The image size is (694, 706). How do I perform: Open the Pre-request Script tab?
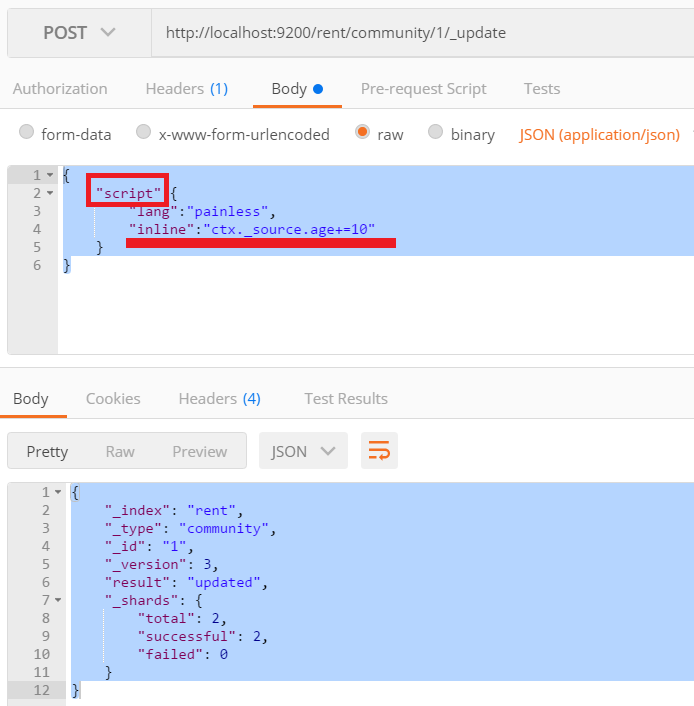point(423,89)
